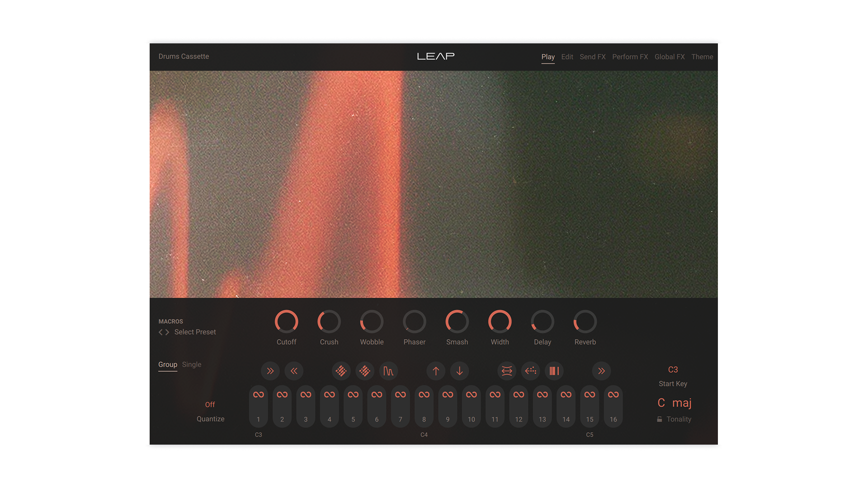Click the first randomize dice icon
The image size is (868, 488).
(341, 371)
